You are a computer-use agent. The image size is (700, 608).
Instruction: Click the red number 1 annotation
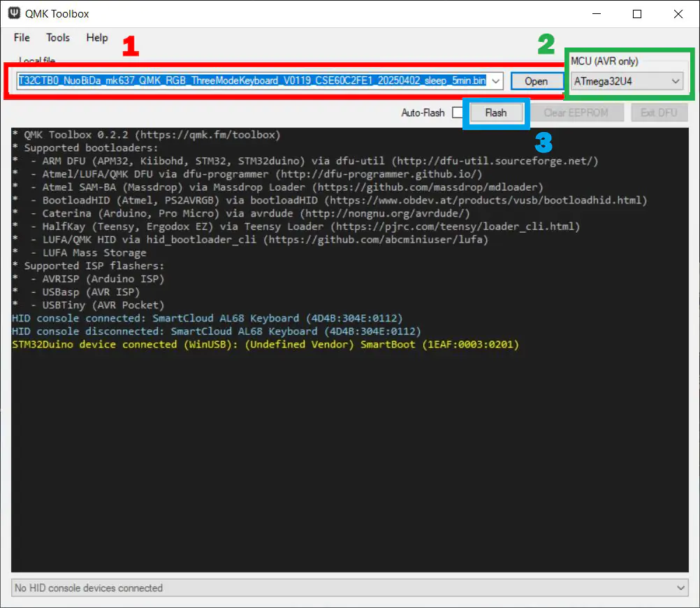131,46
